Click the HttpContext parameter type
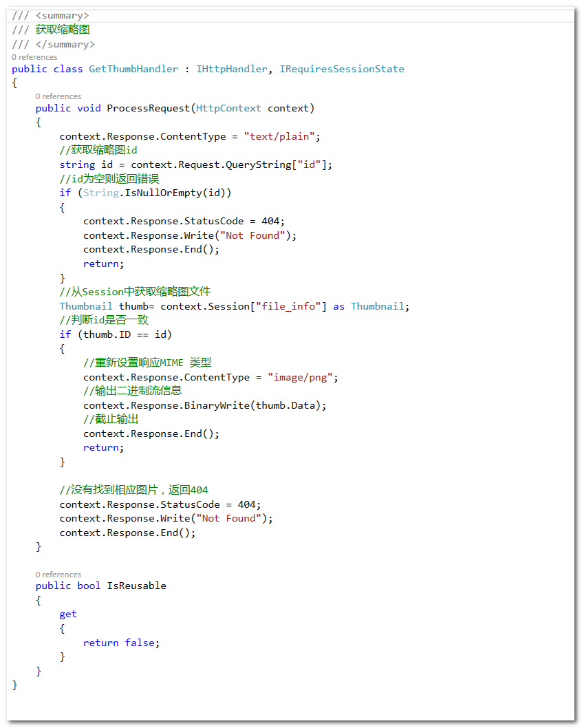The image size is (582, 728). 228,108
